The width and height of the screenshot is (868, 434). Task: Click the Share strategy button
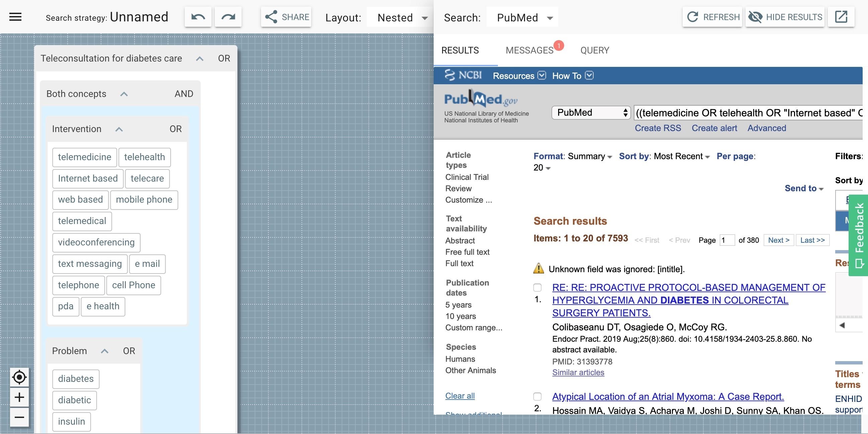286,17
